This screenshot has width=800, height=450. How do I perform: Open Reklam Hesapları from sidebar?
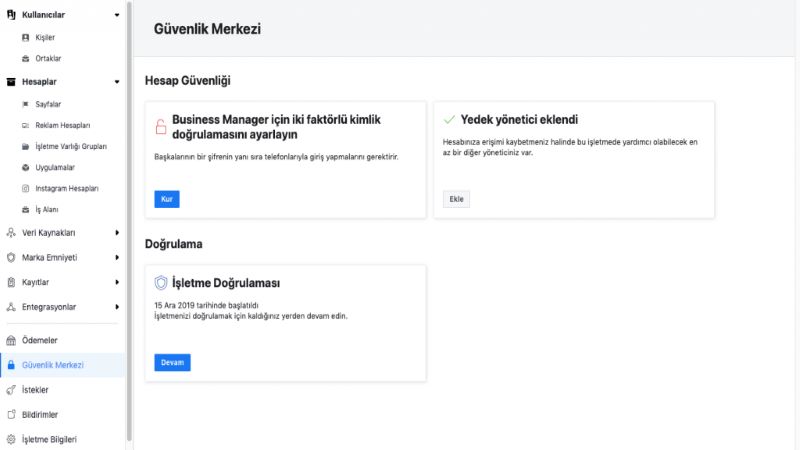62,125
